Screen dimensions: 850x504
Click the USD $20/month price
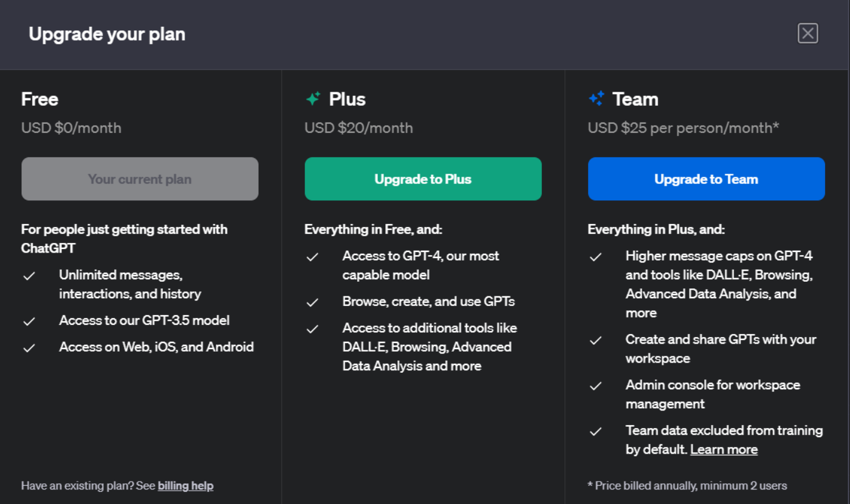(358, 128)
